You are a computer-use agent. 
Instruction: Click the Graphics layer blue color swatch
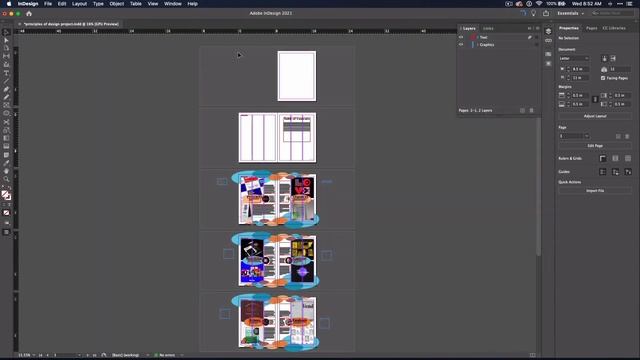pyautogui.click(x=473, y=44)
